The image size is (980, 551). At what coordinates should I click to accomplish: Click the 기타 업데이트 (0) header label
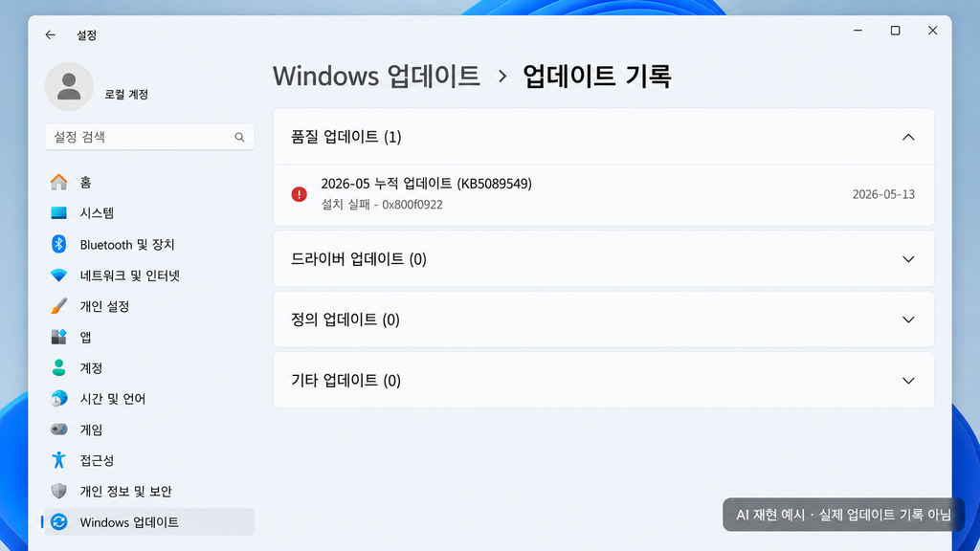coord(345,381)
